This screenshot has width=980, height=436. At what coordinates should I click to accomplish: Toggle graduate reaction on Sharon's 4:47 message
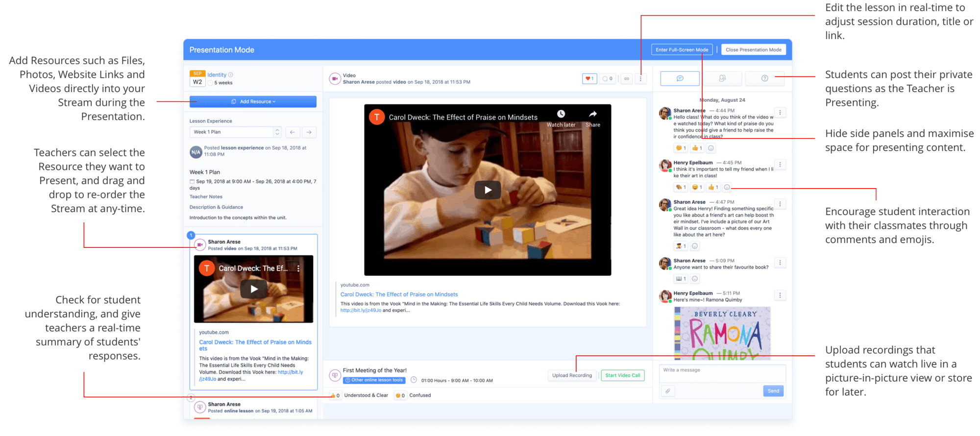coord(681,246)
